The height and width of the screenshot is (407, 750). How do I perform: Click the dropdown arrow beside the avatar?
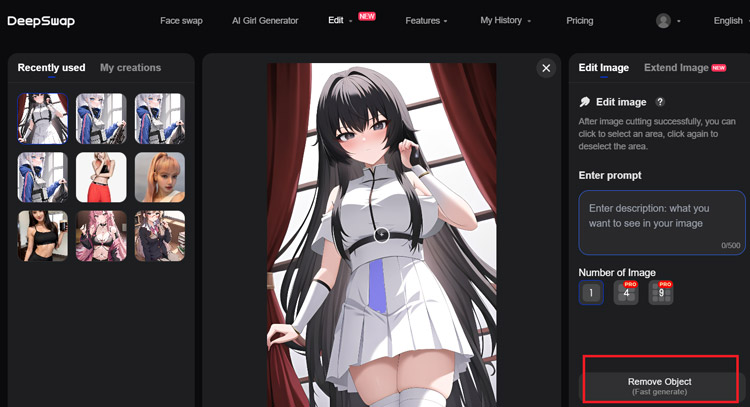(x=679, y=21)
